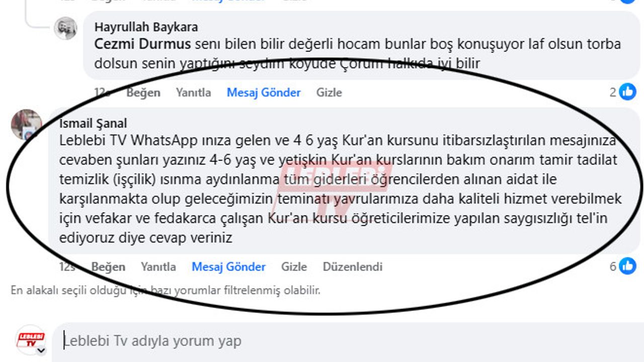
Task: Hide Ismail Şanal's comment with Gizle
Action: point(294,266)
